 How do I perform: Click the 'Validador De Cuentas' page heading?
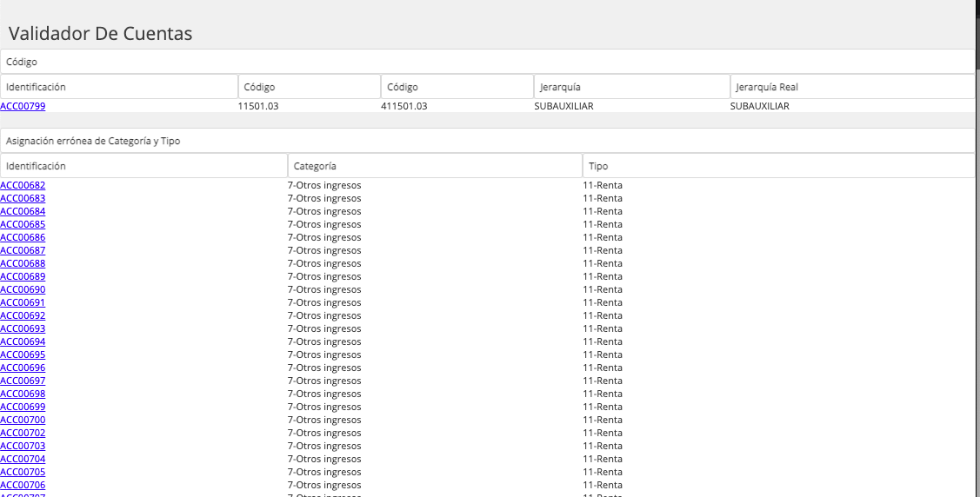point(100,33)
